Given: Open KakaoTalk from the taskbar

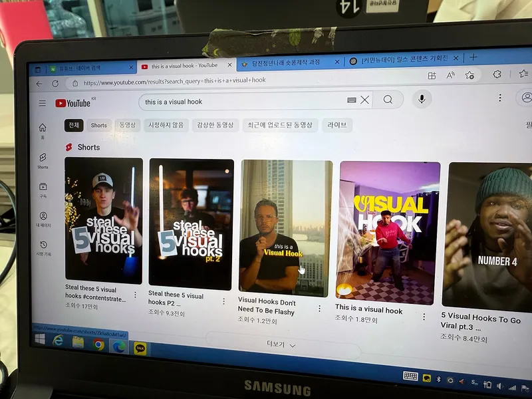Looking at the screenshot, I should pos(140,348).
